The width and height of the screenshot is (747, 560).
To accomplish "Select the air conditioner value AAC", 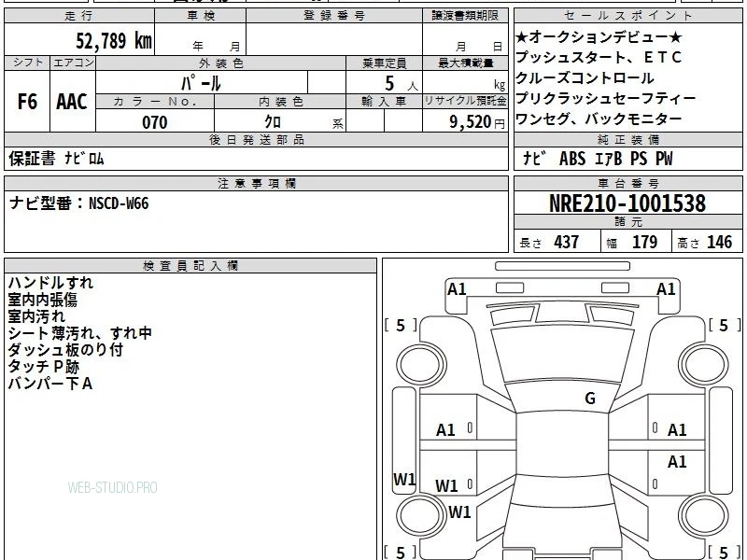I will [72, 102].
